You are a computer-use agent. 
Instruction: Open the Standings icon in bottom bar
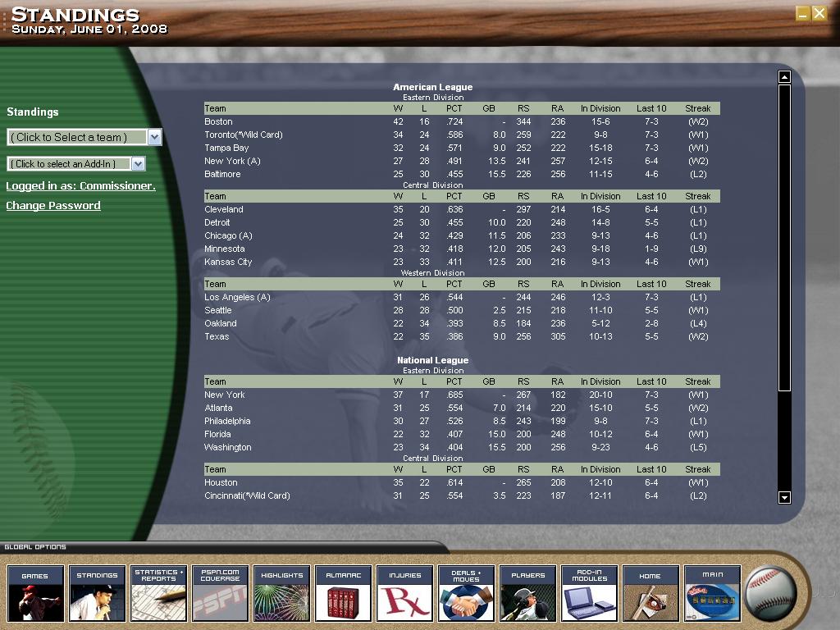(97, 593)
